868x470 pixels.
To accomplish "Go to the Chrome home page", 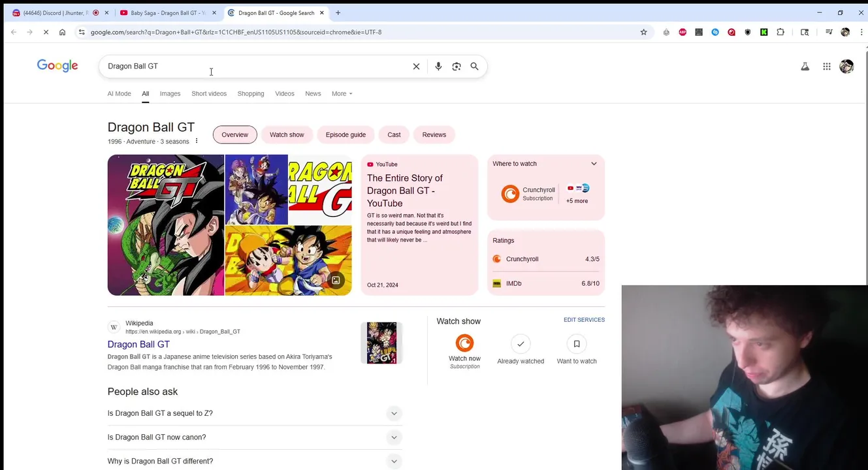I will 62,32.
